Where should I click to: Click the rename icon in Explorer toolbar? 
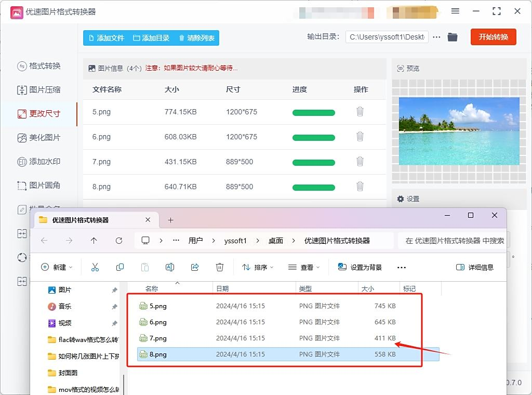169,267
